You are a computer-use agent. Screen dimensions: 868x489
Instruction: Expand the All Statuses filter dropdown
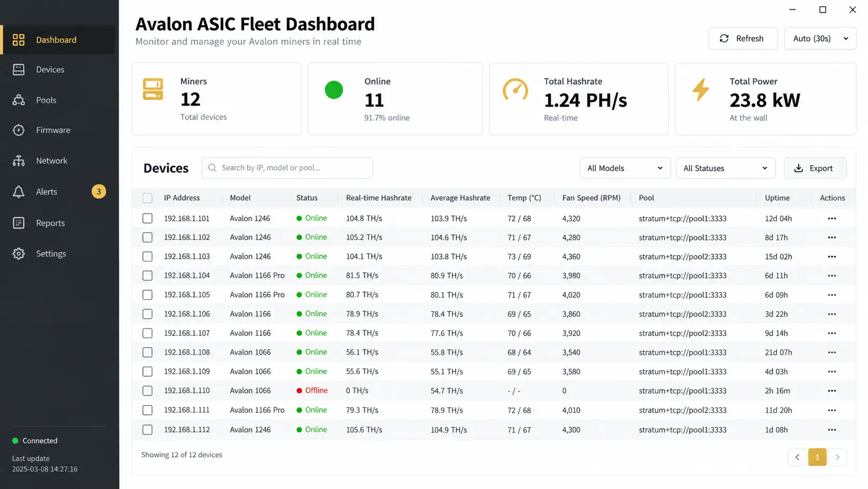725,168
